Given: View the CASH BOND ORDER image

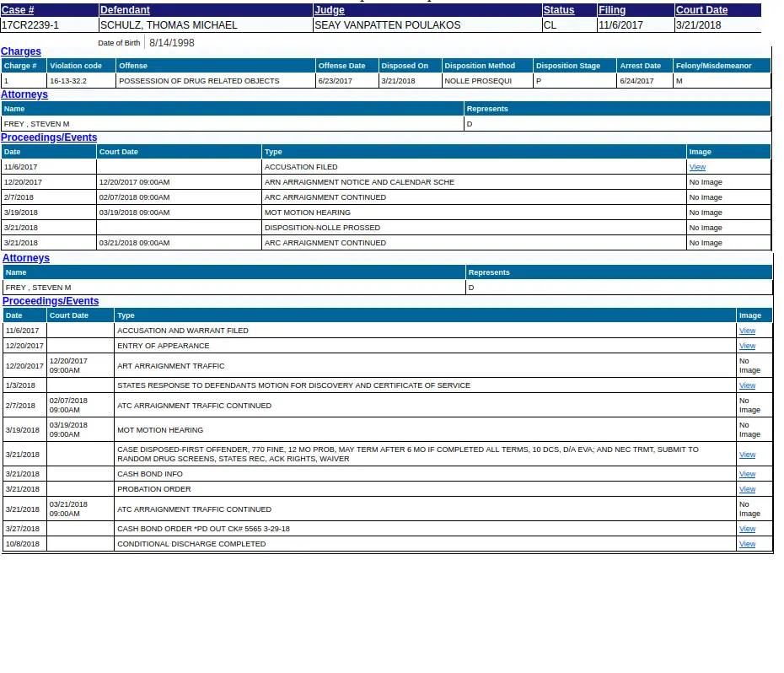Looking at the screenshot, I should pos(747,529).
